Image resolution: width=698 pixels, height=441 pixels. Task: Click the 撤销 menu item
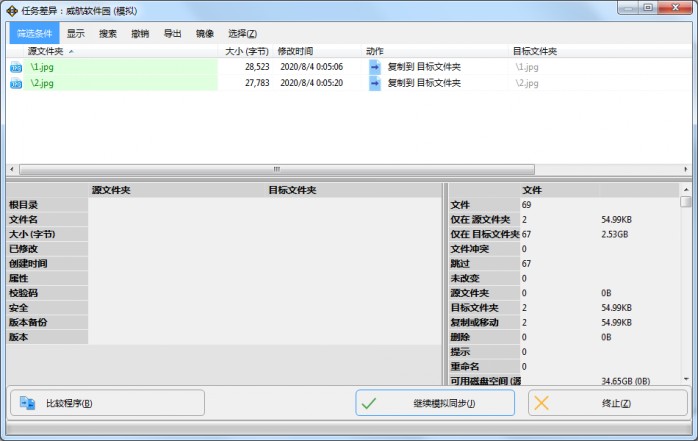(140, 33)
